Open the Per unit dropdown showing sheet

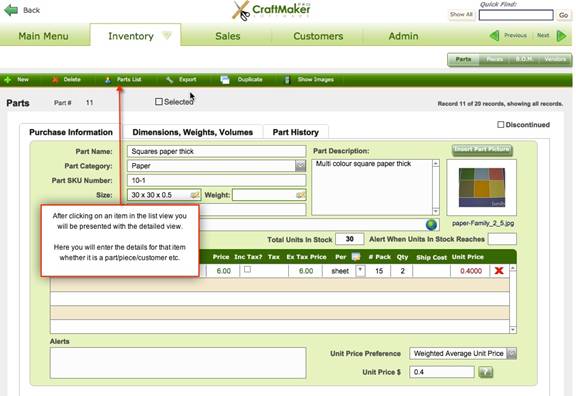point(360,271)
